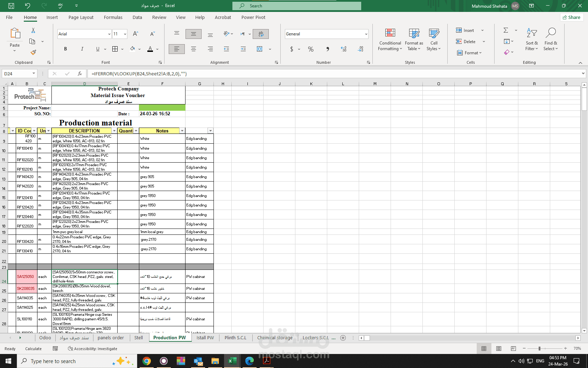Toggle align right

pos(210,49)
